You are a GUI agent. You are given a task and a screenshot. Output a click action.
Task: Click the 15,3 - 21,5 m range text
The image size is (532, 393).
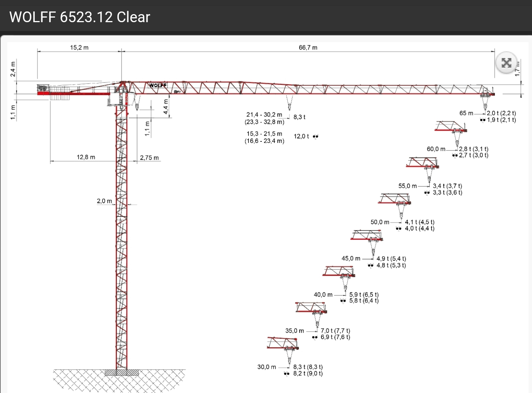(264, 134)
